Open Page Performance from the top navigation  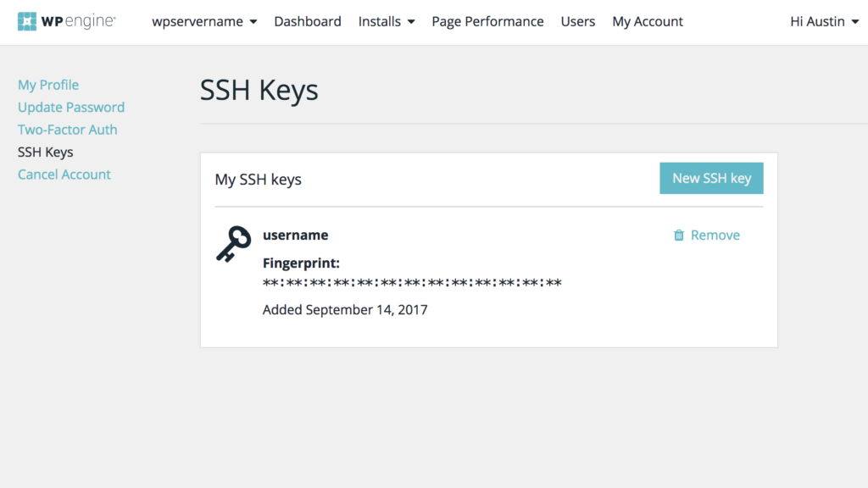[x=487, y=21]
